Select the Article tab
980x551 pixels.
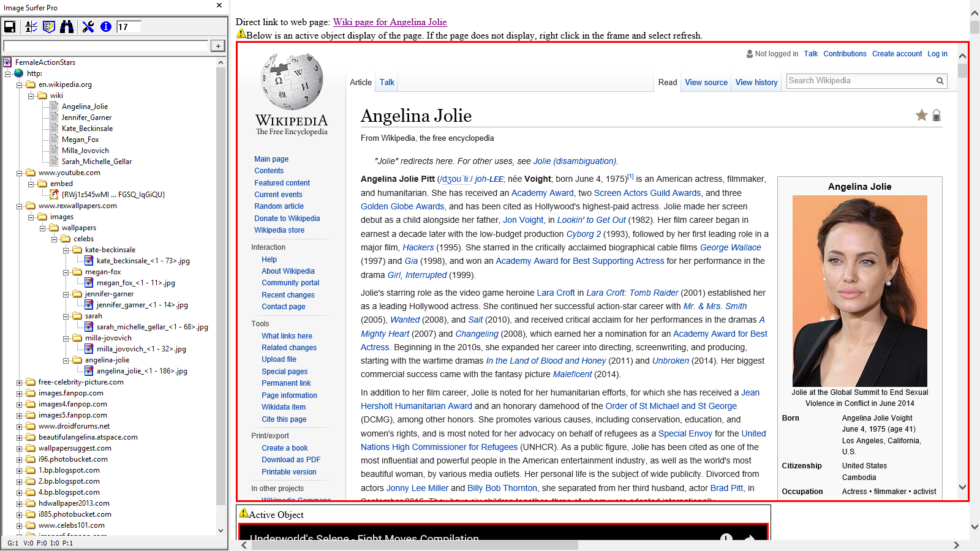pos(361,82)
